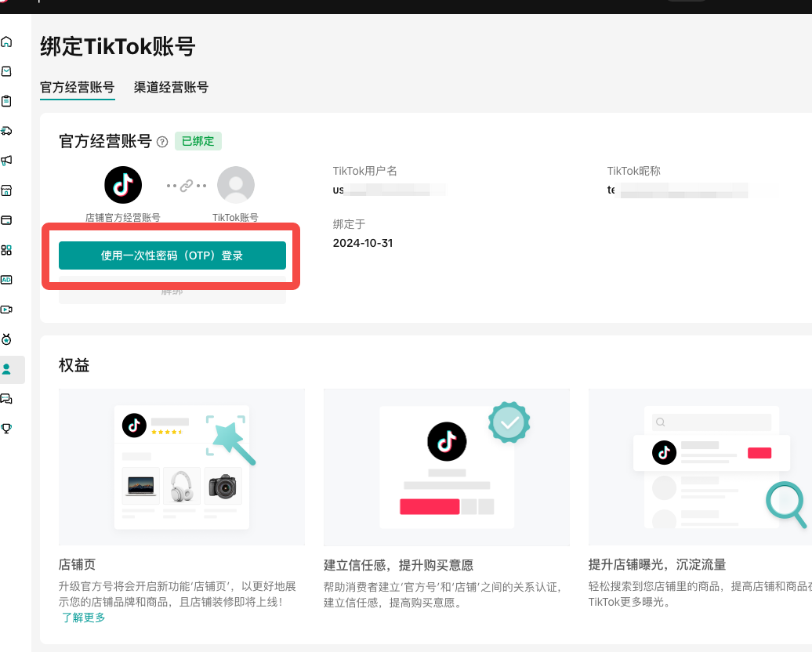812x652 pixels.
Task: Click the AD advertising icon in sidebar
Action: coord(7,280)
